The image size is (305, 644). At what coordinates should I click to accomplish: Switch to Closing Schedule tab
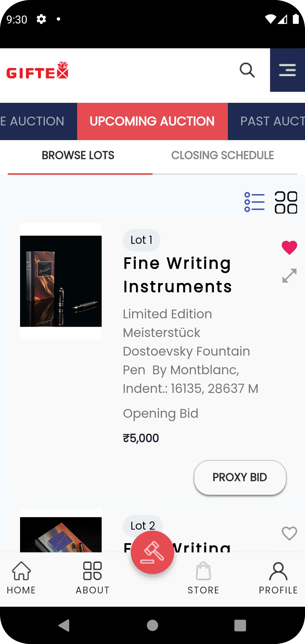point(223,155)
